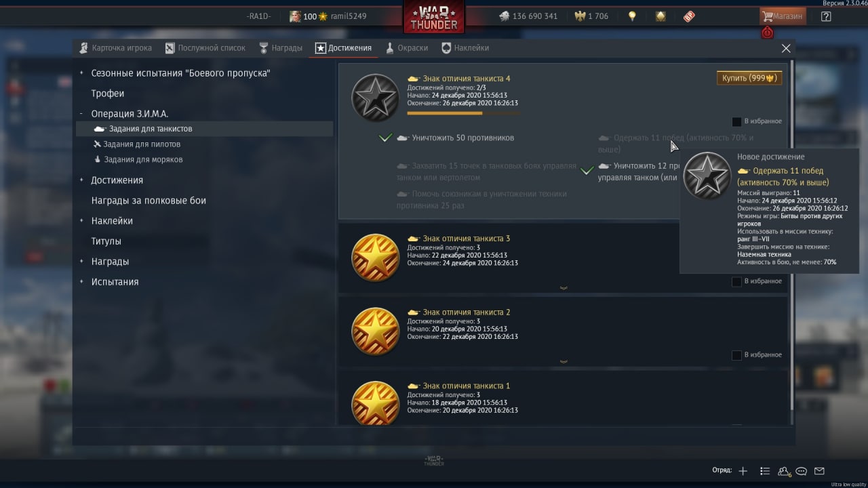
Task: Expand details of Знак отличия танкиста 3
Action: pos(564,288)
